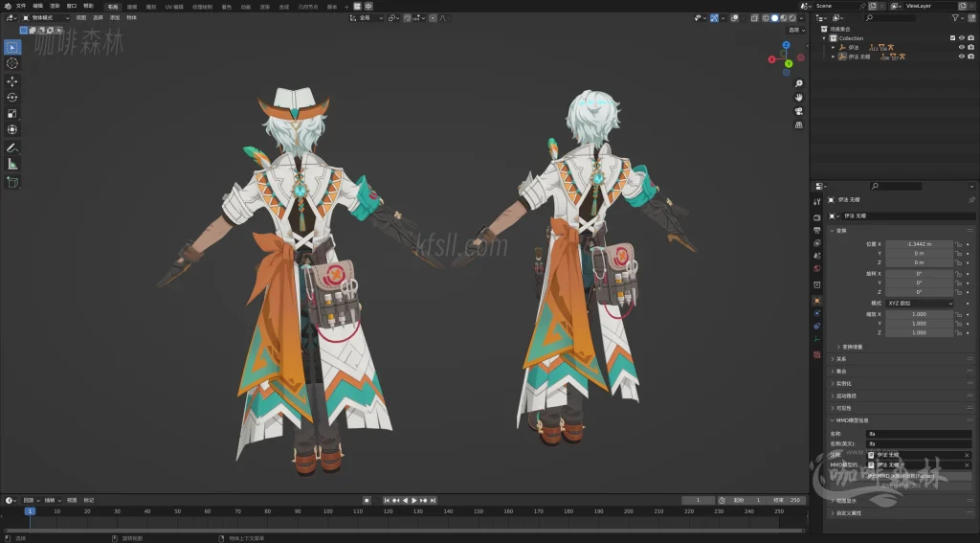Jump to the timeline end frame

click(x=433, y=501)
